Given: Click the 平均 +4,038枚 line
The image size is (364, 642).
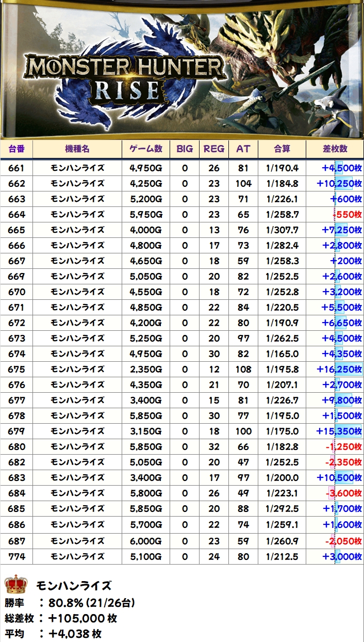Looking at the screenshot, I should (53, 633).
